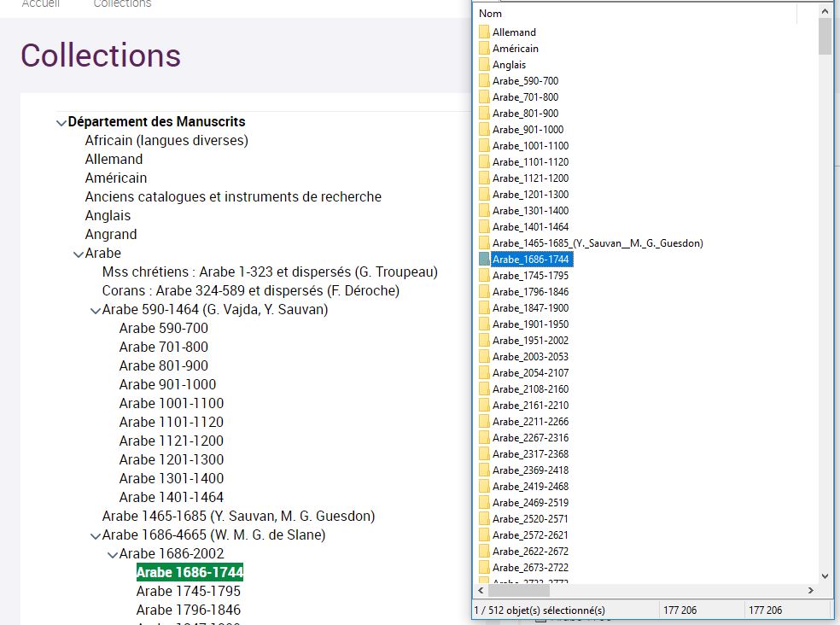This screenshot has height=625, width=840.
Task: Open Arabe 590-700 in the collections tree
Action: (163, 328)
